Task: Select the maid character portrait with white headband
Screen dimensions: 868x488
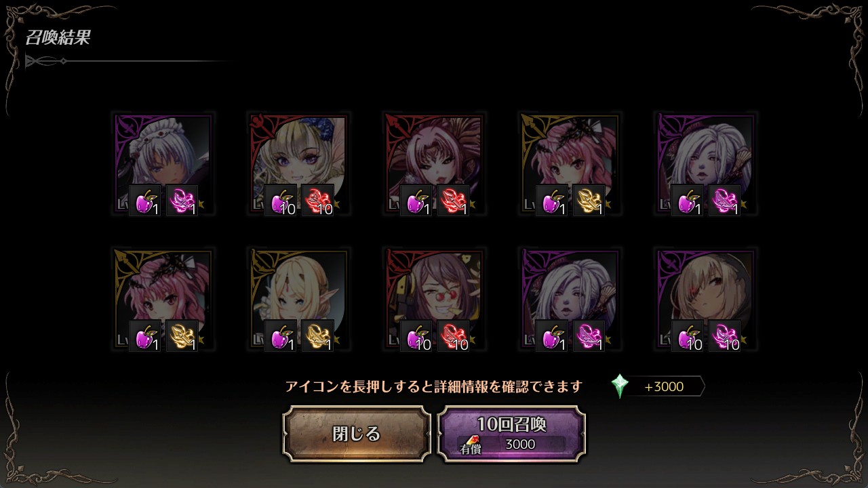Action: pyautogui.click(x=163, y=164)
